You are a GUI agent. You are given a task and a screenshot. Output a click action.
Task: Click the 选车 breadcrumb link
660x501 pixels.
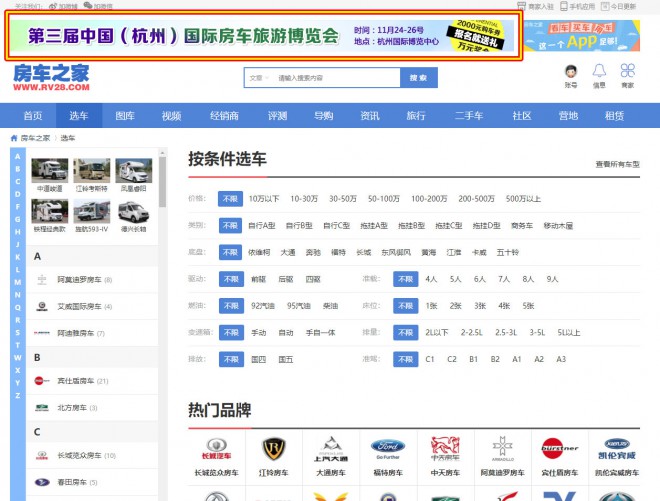pos(67,138)
